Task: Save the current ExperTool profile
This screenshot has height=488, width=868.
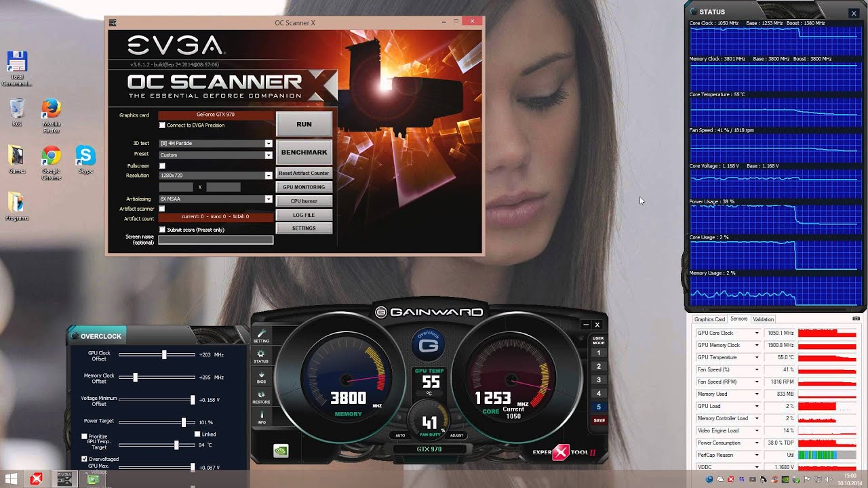Action: 599,420
